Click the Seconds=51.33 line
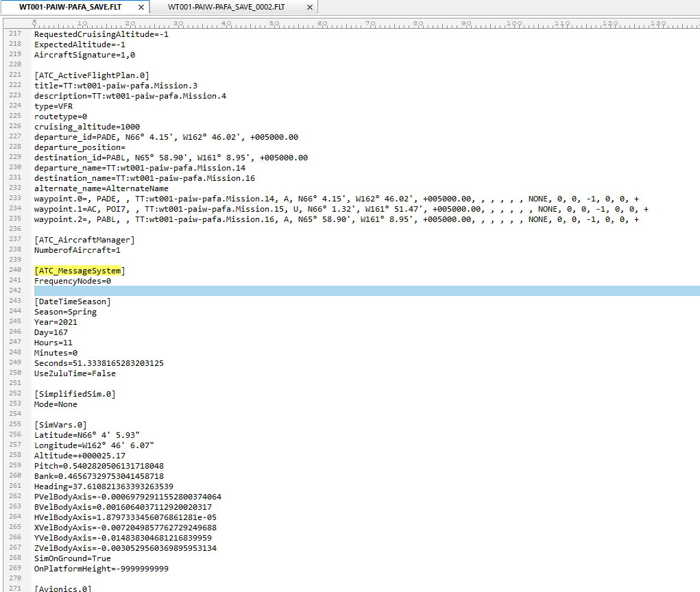Image resolution: width=700 pixels, height=592 pixels. point(99,363)
